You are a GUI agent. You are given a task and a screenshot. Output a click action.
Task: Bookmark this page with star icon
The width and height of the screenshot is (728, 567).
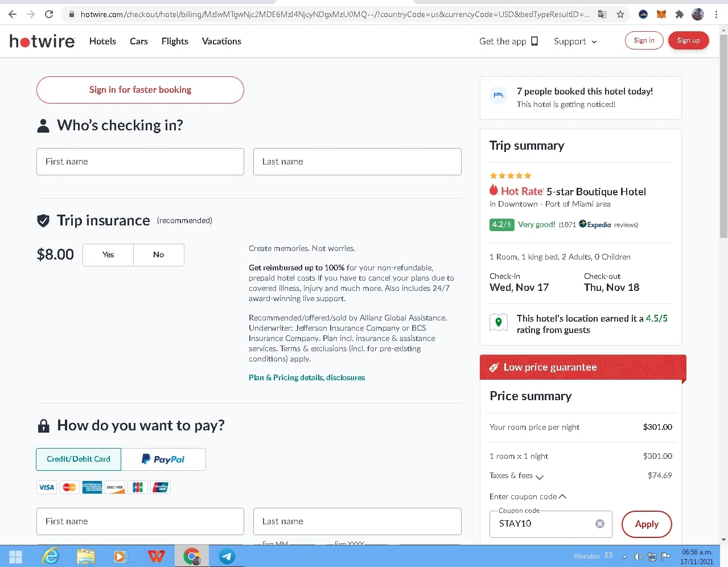(620, 14)
